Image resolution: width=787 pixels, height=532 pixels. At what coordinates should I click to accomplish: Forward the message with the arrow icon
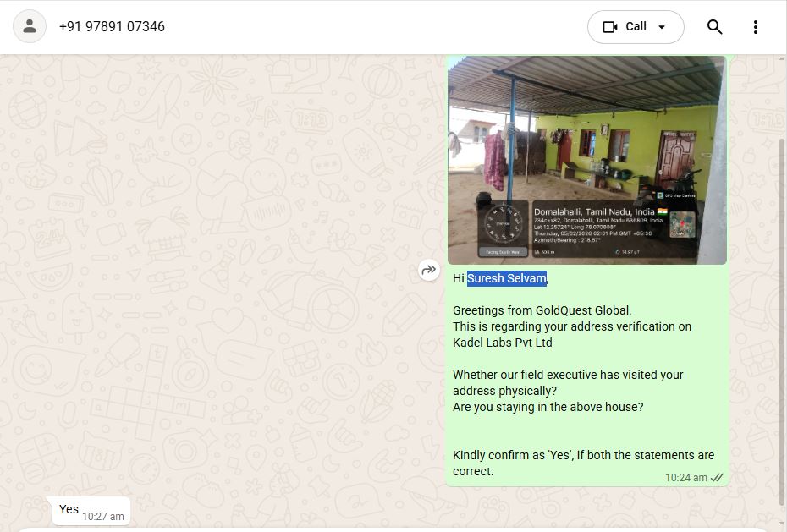429,271
